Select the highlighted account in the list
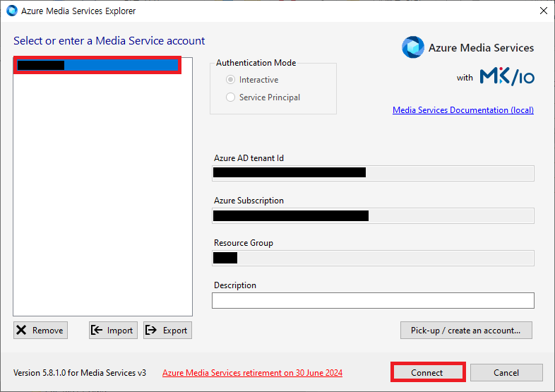The width and height of the screenshot is (555, 392). tap(97, 65)
